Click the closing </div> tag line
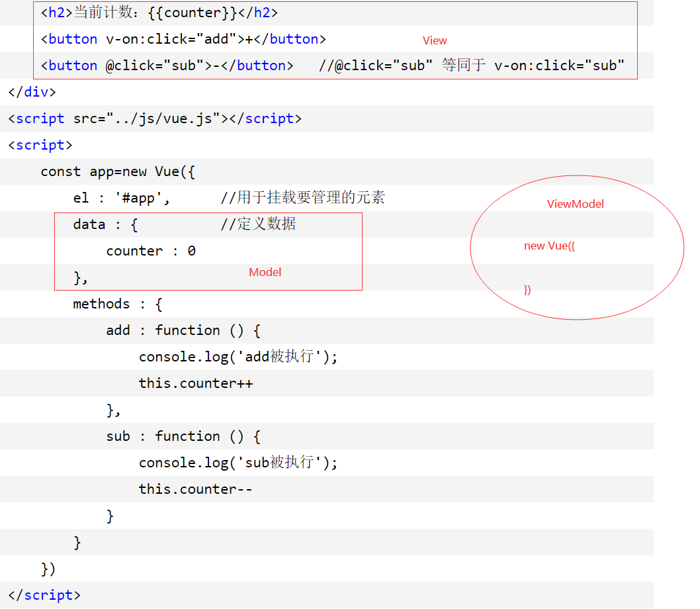This screenshot has height=609, width=700. coord(32,91)
